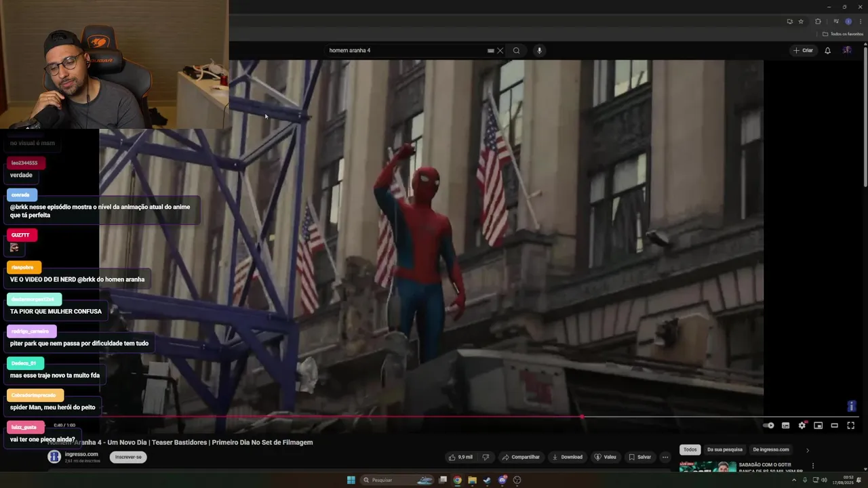Click the Valeu button

pyautogui.click(x=605, y=457)
